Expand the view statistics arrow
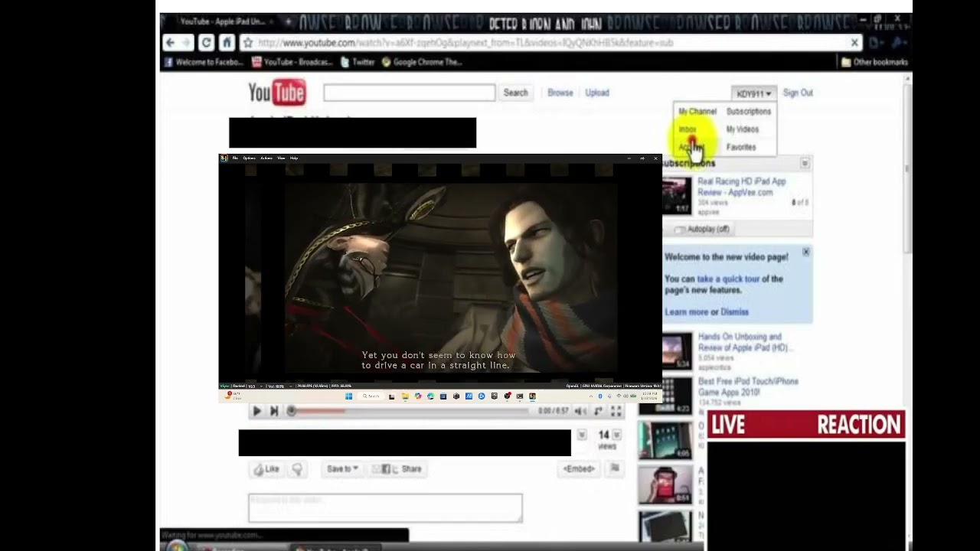Image resolution: width=980 pixels, height=551 pixels. 617,435
